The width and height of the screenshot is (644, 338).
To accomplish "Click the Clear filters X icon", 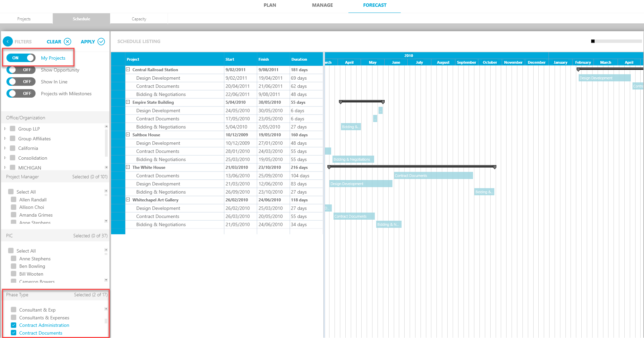I will pos(68,41).
